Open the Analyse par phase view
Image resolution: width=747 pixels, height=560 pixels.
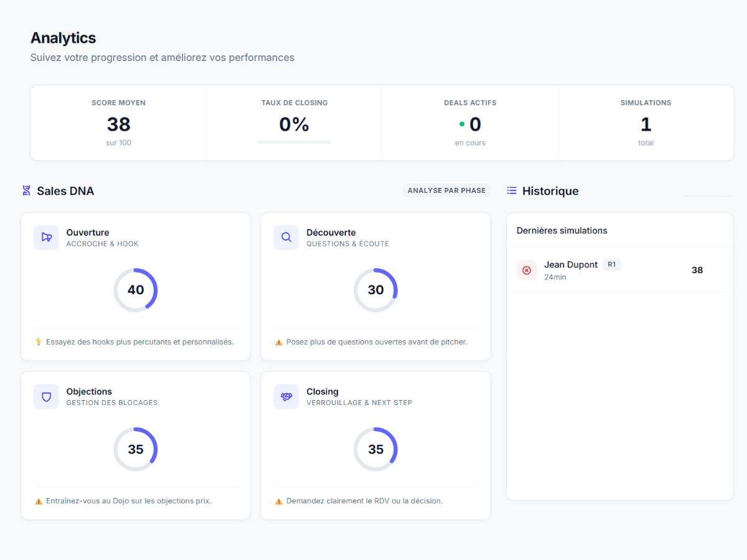(x=446, y=190)
